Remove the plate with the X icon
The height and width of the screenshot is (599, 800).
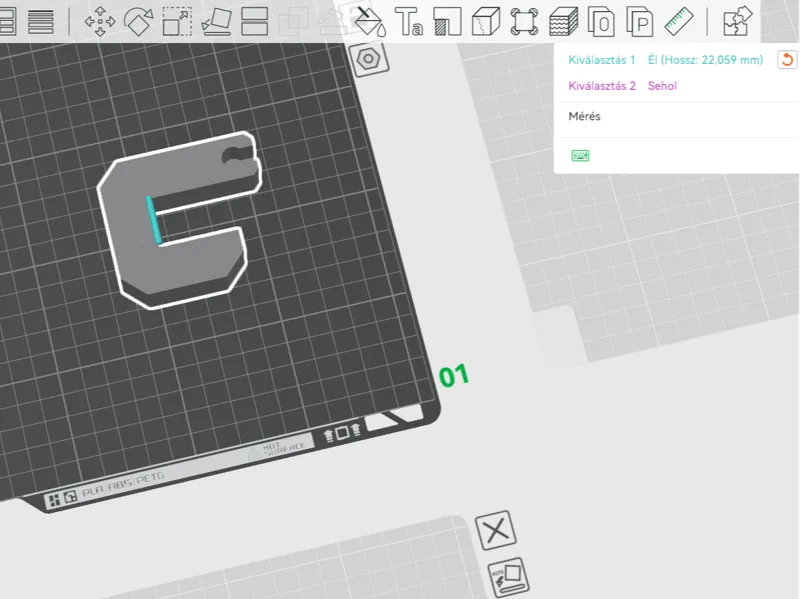point(496,531)
